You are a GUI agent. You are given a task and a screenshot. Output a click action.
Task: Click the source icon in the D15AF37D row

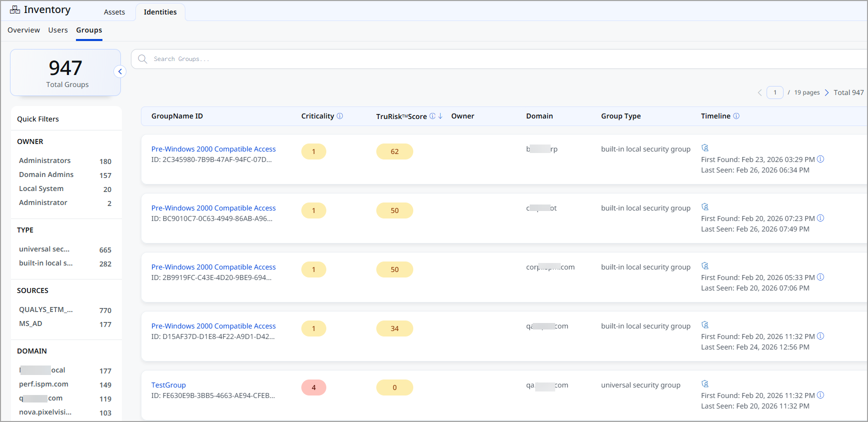click(x=705, y=325)
